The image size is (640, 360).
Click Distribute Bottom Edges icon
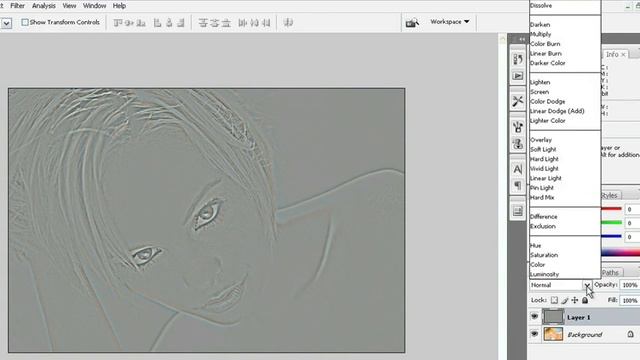(226, 23)
